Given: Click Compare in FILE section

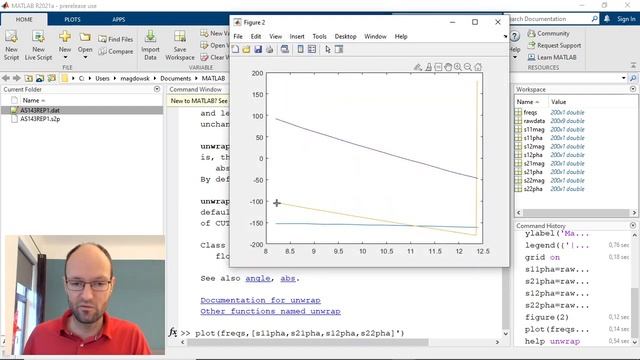Looking at the screenshot, I should (x=116, y=51).
